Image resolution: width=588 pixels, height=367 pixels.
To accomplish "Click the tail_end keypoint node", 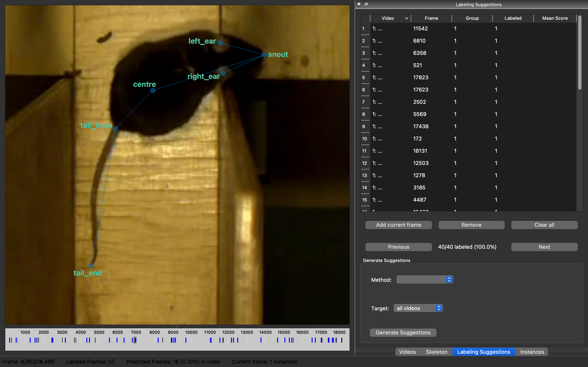I will (x=91, y=265).
